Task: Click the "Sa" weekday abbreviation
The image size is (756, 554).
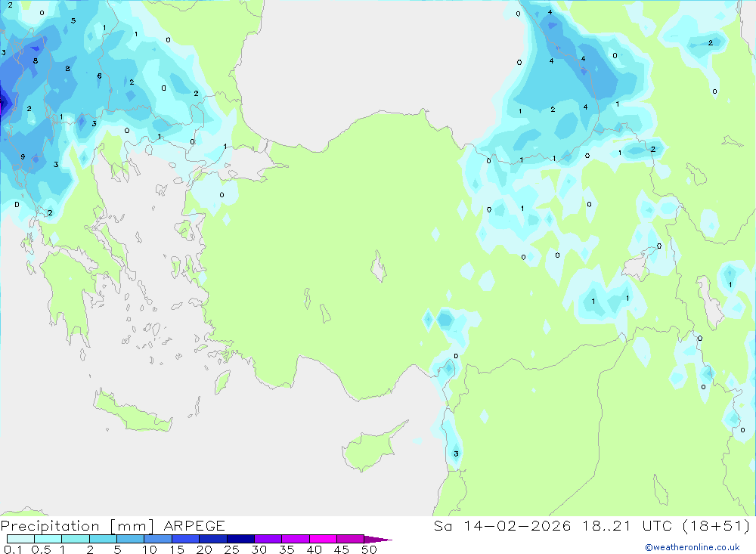Action: [442, 525]
